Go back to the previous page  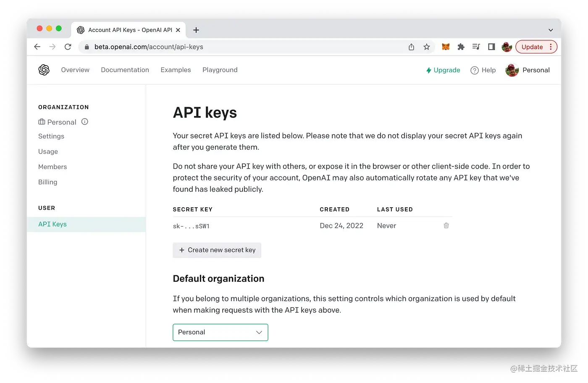37,47
